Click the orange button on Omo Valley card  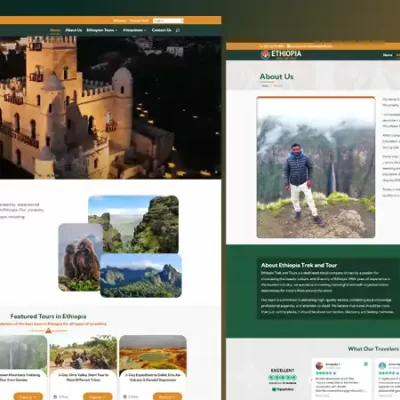point(98,397)
